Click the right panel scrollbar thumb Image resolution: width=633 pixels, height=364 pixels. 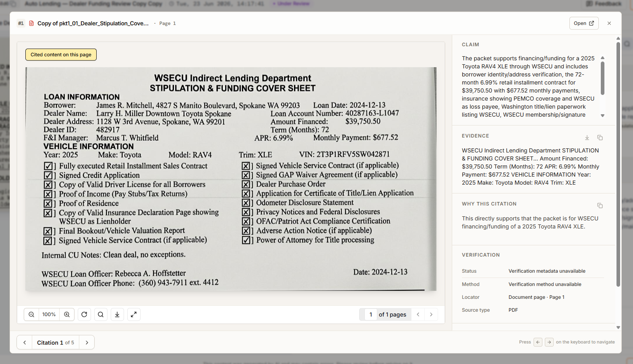coord(618,164)
